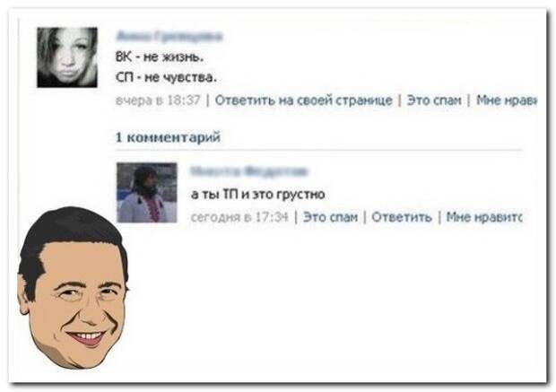The width and height of the screenshot is (556, 392).
Task: Click the black hair of the cartoon face
Action: tap(71, 227)
